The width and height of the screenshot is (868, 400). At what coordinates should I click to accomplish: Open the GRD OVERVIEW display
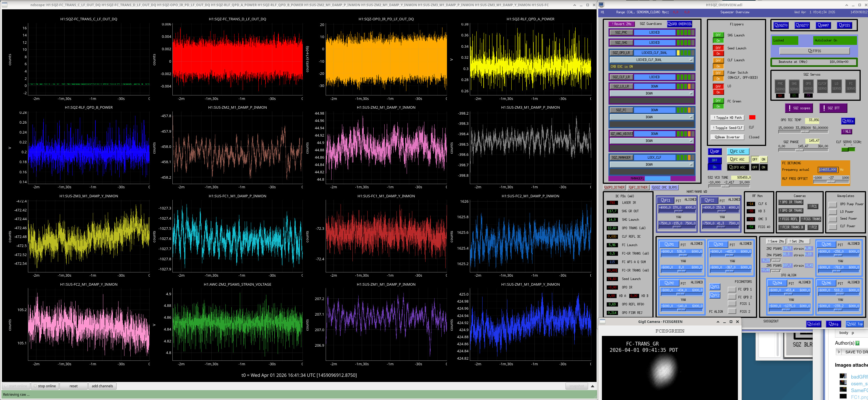click(679, 24)
